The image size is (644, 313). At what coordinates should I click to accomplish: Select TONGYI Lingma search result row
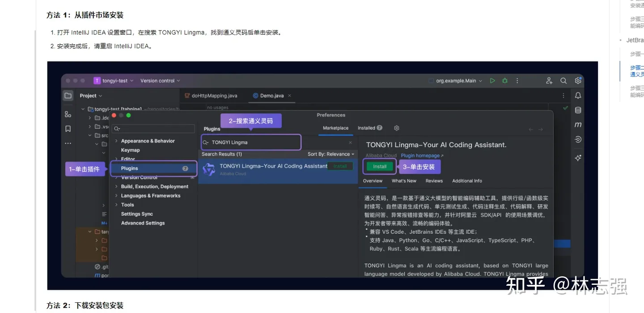click(278, 170)
